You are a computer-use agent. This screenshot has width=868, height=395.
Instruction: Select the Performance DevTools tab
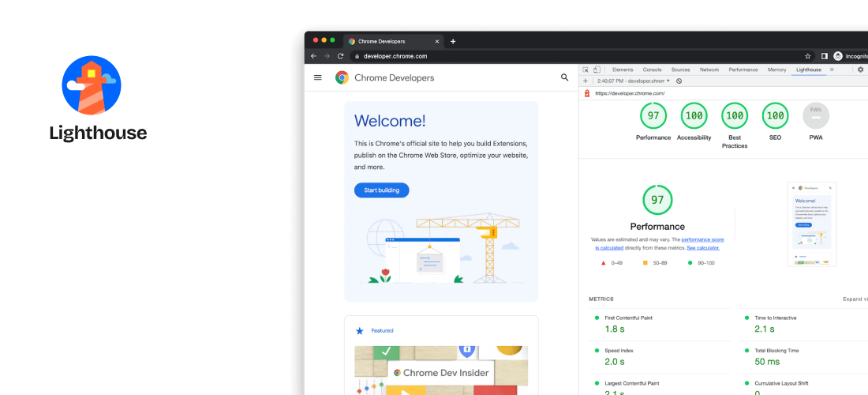point(743,70)
